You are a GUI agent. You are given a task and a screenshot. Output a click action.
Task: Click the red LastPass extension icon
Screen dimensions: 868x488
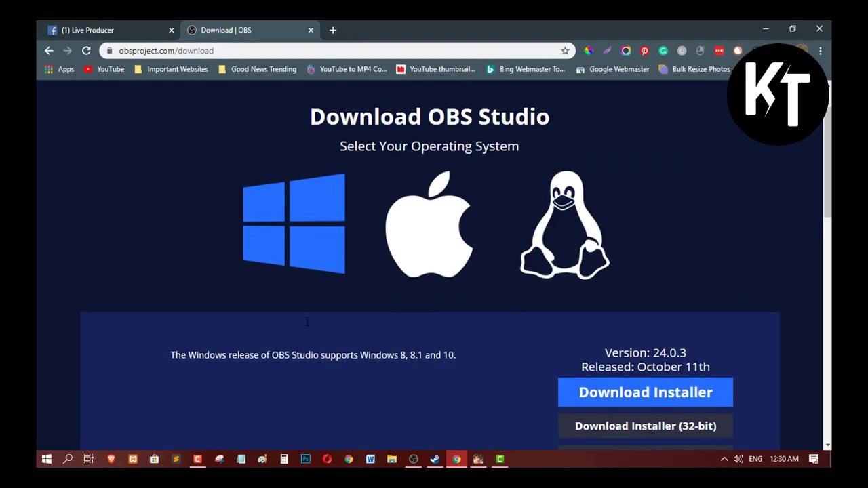[719, 51]
